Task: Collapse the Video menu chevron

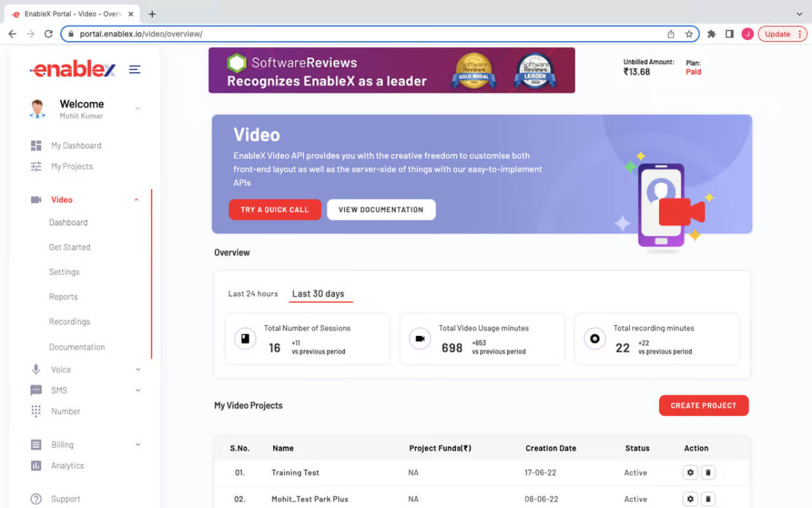Action: 136,200
